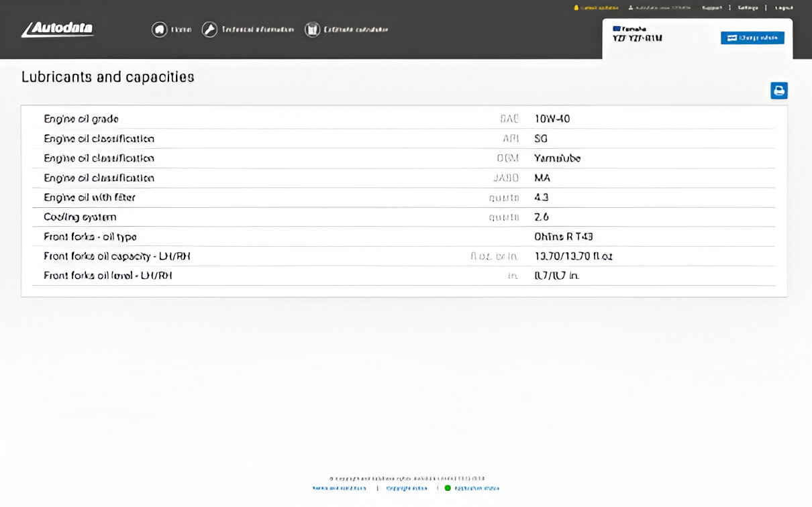Print the lubricants and capacities page

click(x=778, y=91)
